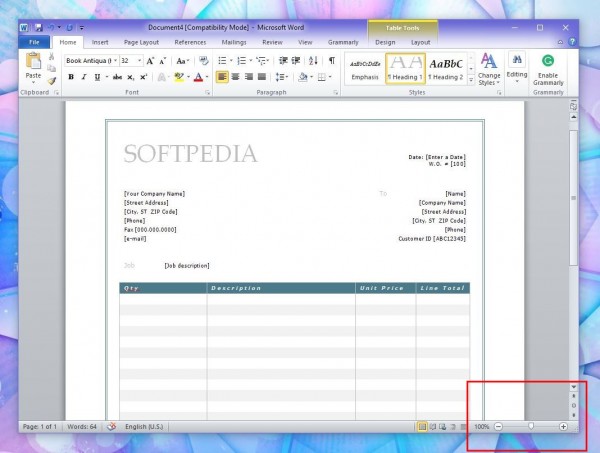Click the Numbering list icon

point(241,61)
